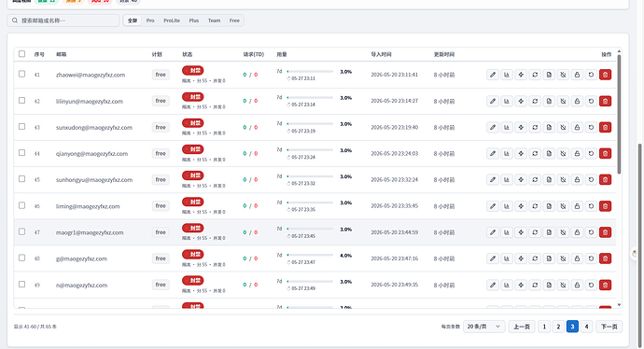
Task: Delete the zhaowei@maogezyfxz.com account
Action: tap(605, 75)
